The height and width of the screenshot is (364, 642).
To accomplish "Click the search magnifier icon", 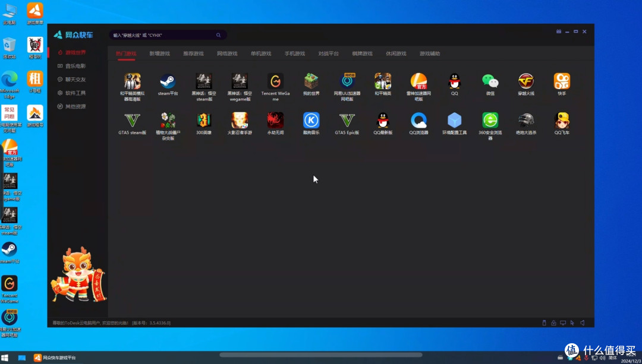I will point(218,35).
